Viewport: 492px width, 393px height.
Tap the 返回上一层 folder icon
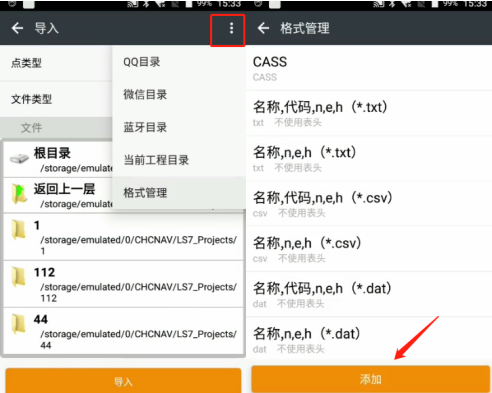(x=19, y=194)
